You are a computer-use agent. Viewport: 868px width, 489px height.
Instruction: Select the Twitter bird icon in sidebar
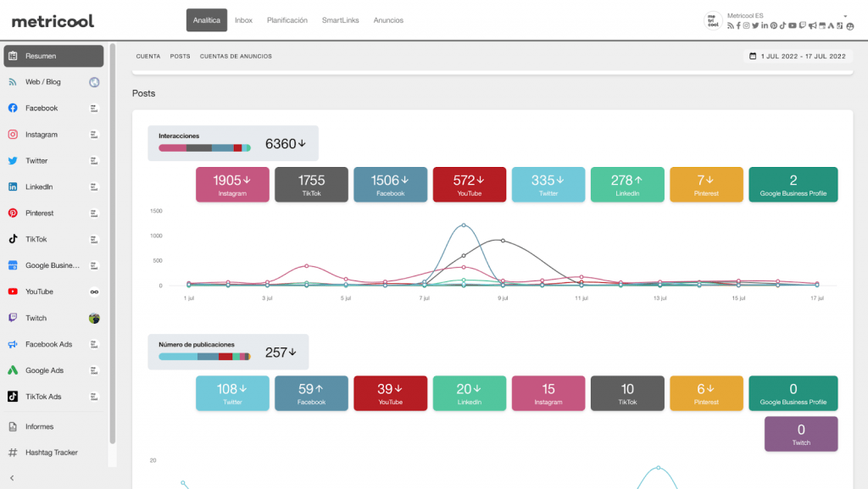pyautogui.click(x=13, y=160)
